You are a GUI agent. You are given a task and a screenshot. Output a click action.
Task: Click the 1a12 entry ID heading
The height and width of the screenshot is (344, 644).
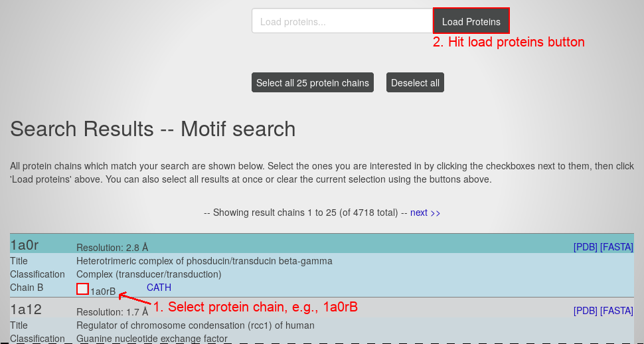click(26, 309)
